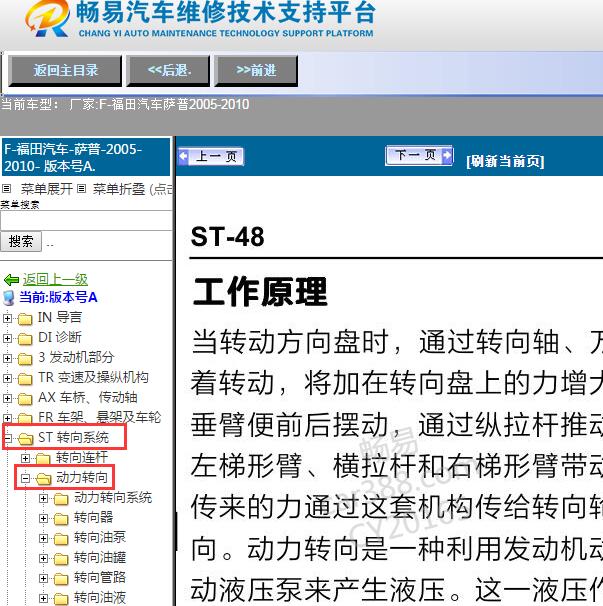This screenshot has width=603, height=606.
Task: Select DI 诊断 tree item
Action: [60, 337]
